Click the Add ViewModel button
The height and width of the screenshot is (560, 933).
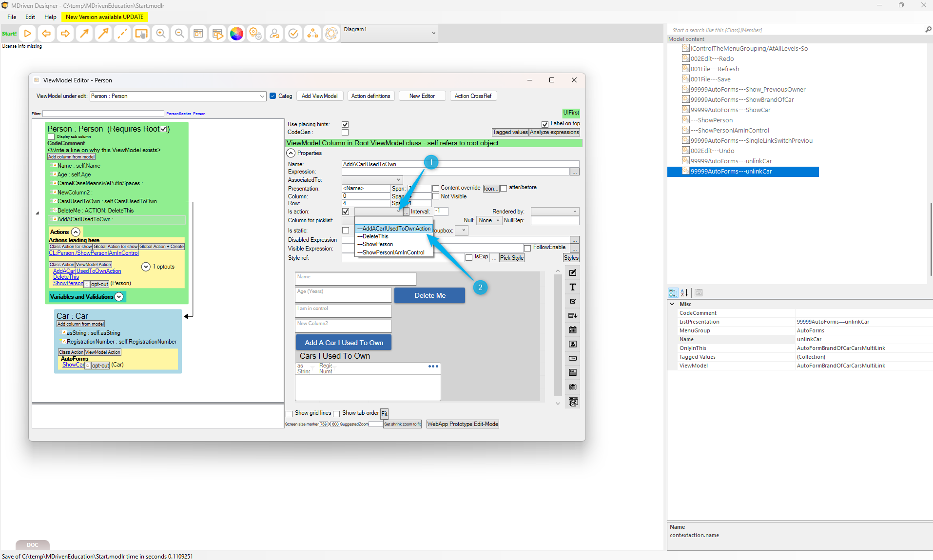click(319, 96)
